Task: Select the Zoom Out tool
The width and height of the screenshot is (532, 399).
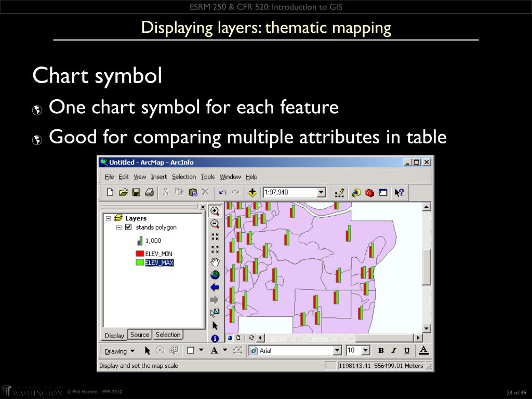Action: coord(215,223)
